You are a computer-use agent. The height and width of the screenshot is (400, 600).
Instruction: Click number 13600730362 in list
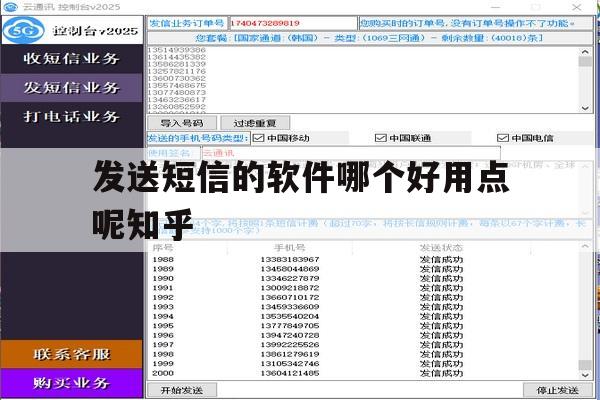click(x=177, y=78)
